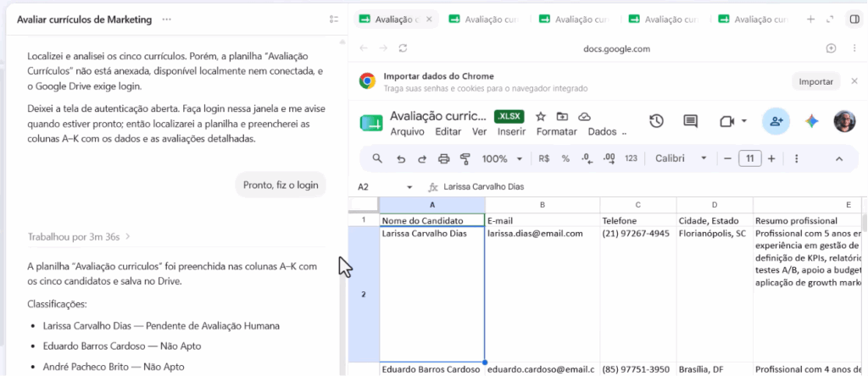The image size is (868, 376).
Task: Open the 123 number formats menu
Action: coord(631,158)
